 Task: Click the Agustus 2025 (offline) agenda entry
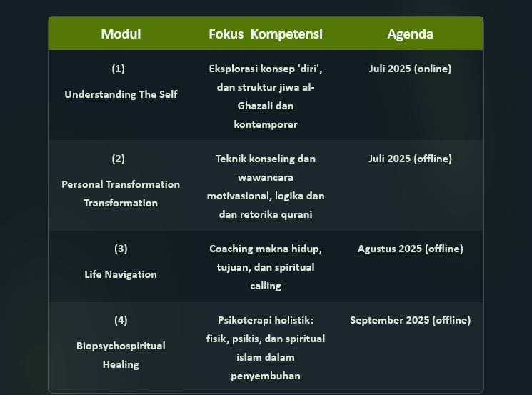[x=410, y=249]
